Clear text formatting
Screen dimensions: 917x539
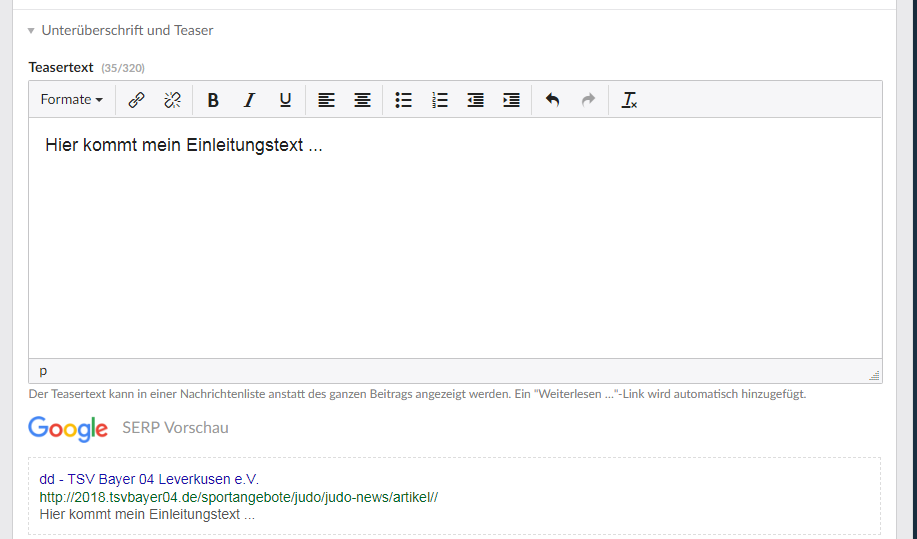[x=629, y=100]
